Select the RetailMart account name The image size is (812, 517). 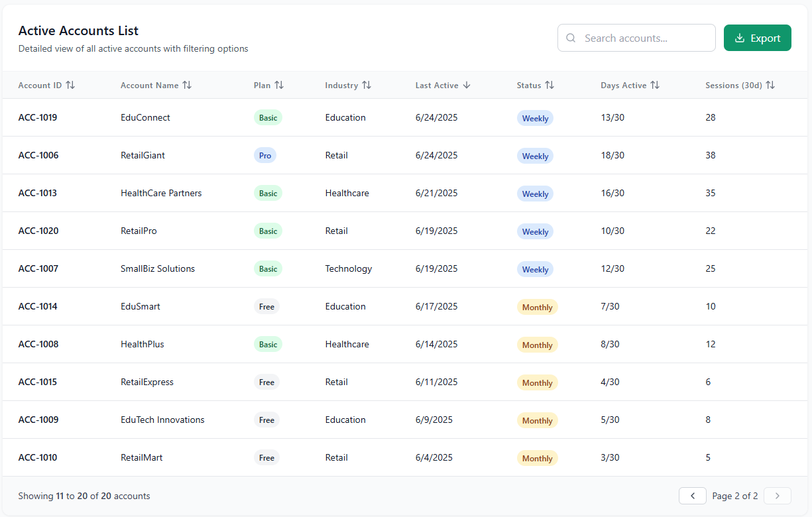[x=142, y=457]
